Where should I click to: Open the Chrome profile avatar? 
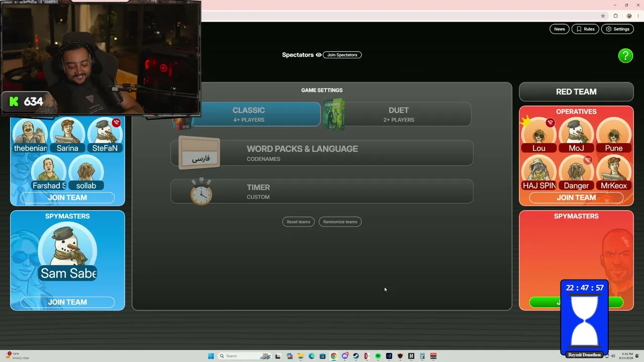point(629,16)
